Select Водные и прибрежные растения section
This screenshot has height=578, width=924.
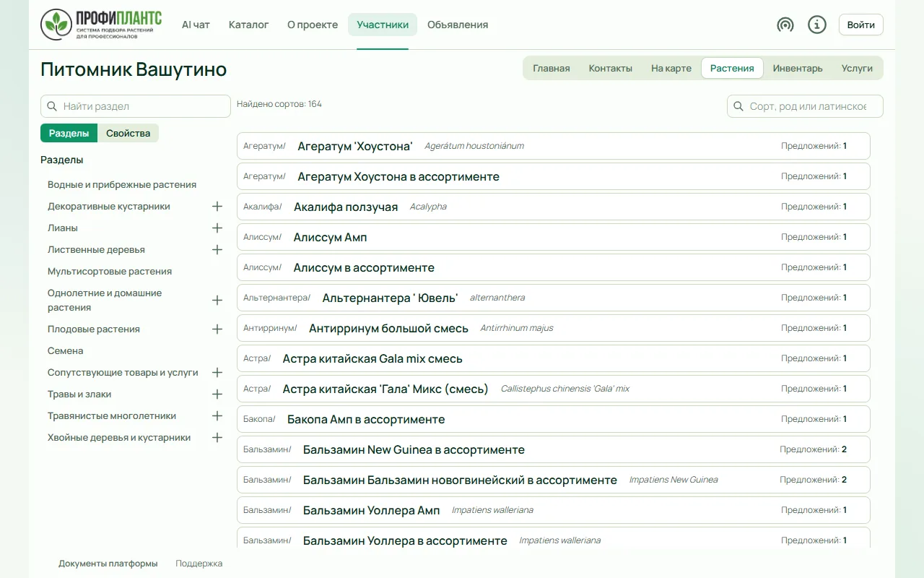[x=122, y=184]
